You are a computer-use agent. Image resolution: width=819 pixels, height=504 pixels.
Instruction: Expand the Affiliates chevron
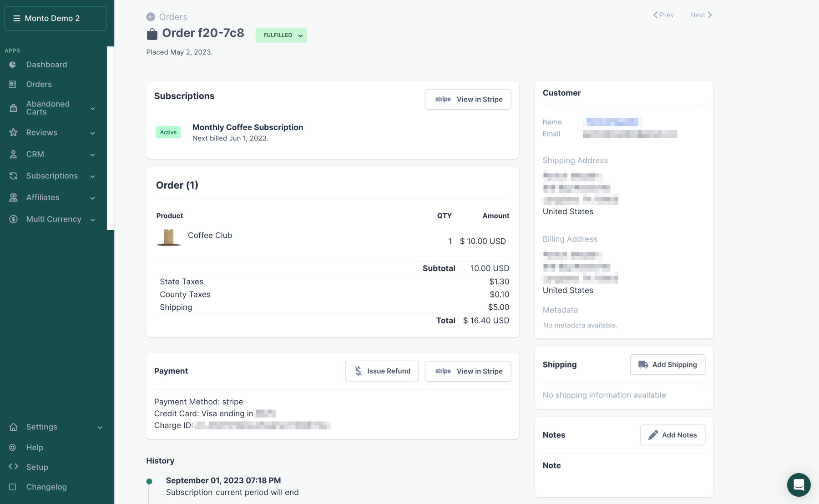click(x=93, y=198)
